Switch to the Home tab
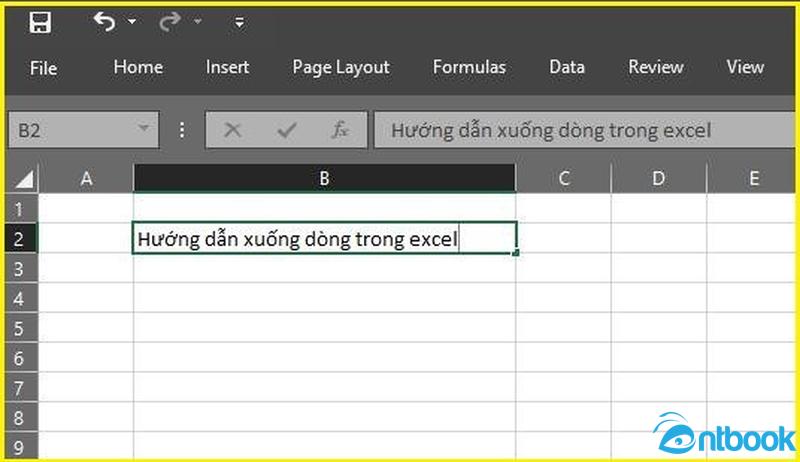This screenshot has width=800, height=462. [138, 67]
